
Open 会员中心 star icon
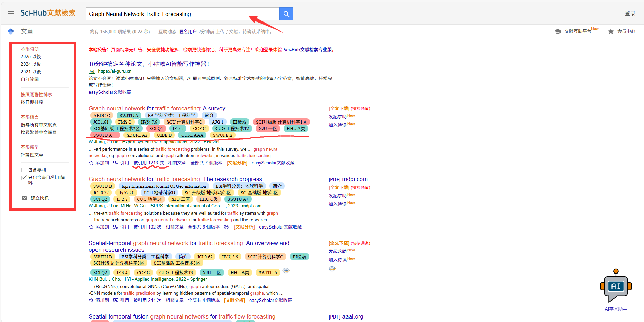611,31
